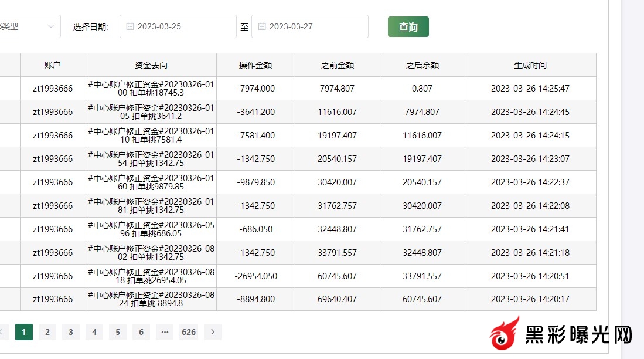644x359 pixels.
Task: Click the 生成时间 column header
Action: pos(530,65)
